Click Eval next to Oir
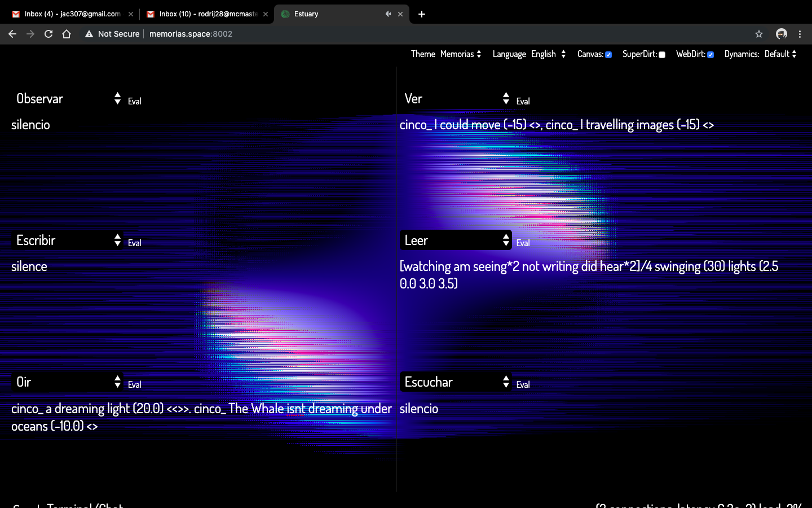The image size is (812, 508). coord(134,385)
